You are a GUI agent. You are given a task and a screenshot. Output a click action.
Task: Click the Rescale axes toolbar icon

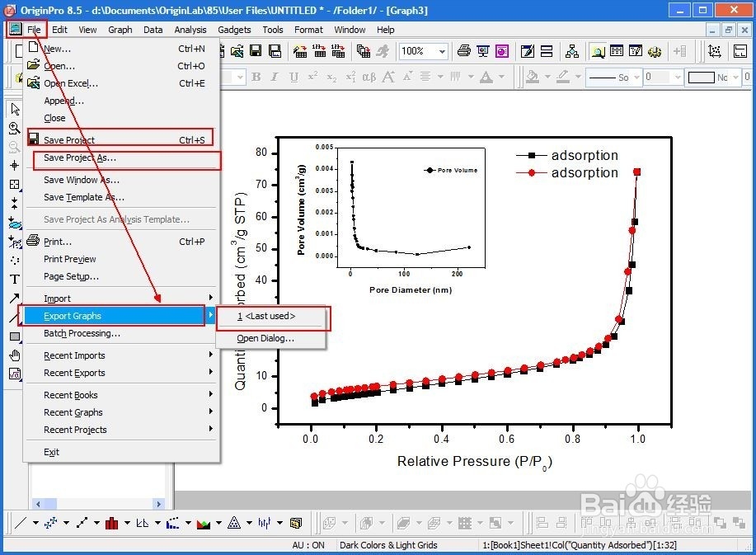(714, 50)
